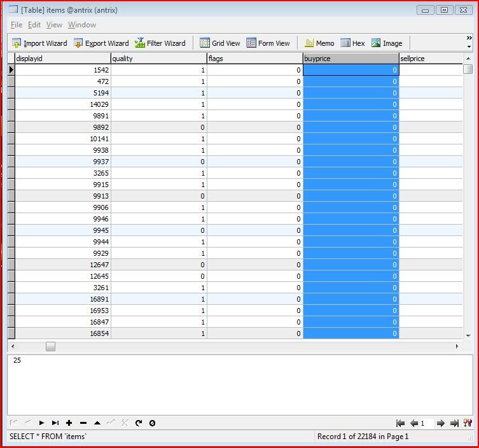Click row selector for displayid 16891

point(11,299)
